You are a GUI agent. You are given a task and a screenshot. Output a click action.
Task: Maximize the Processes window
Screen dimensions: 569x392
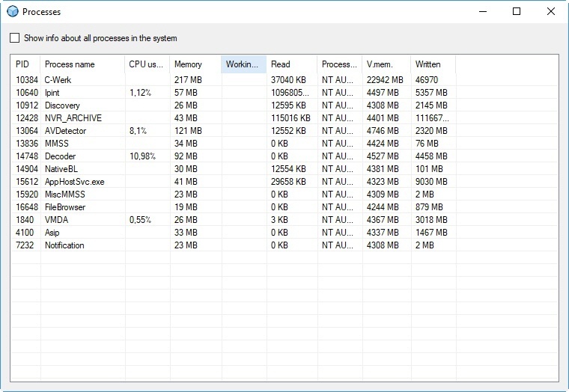516,12
